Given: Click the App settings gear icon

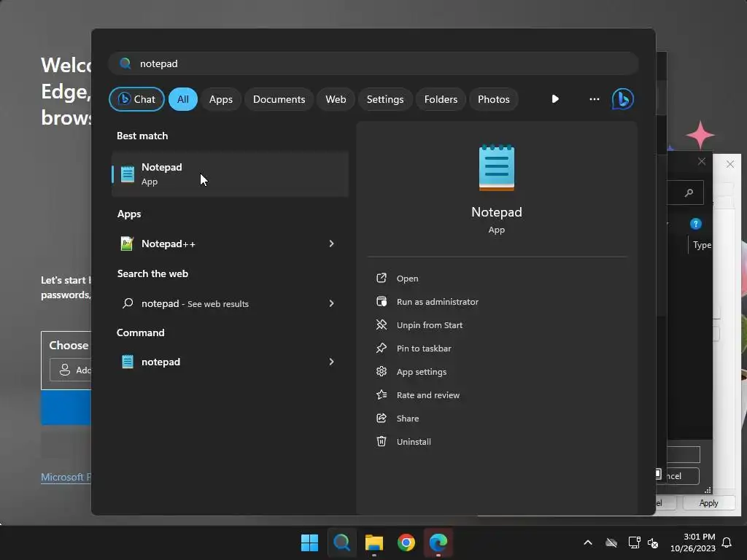Looking at the screenshot, I should (381, 371).
